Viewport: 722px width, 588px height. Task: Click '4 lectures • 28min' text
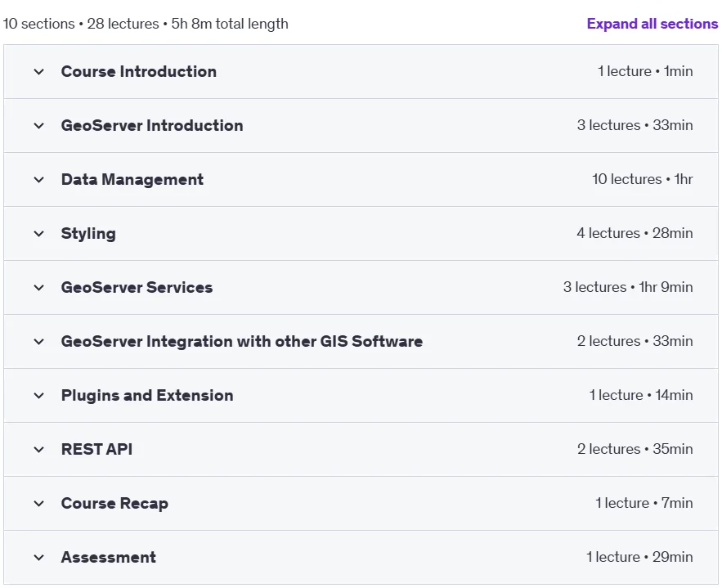tap(635, 233)
